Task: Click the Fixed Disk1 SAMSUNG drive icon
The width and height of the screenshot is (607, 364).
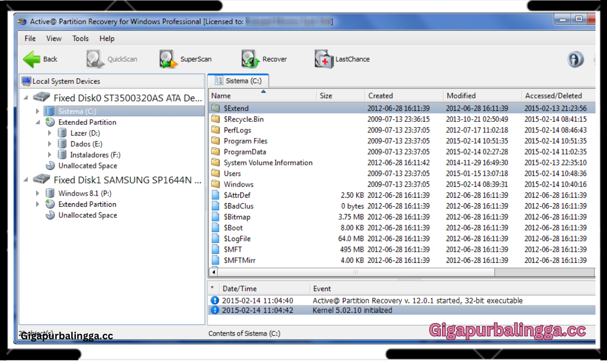Action: point(41,179)
